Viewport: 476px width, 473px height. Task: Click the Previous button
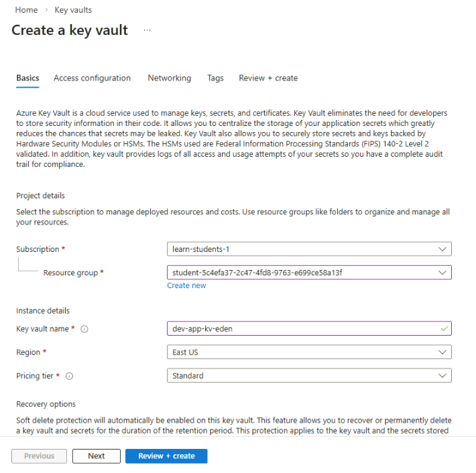(x=39, y=456)
